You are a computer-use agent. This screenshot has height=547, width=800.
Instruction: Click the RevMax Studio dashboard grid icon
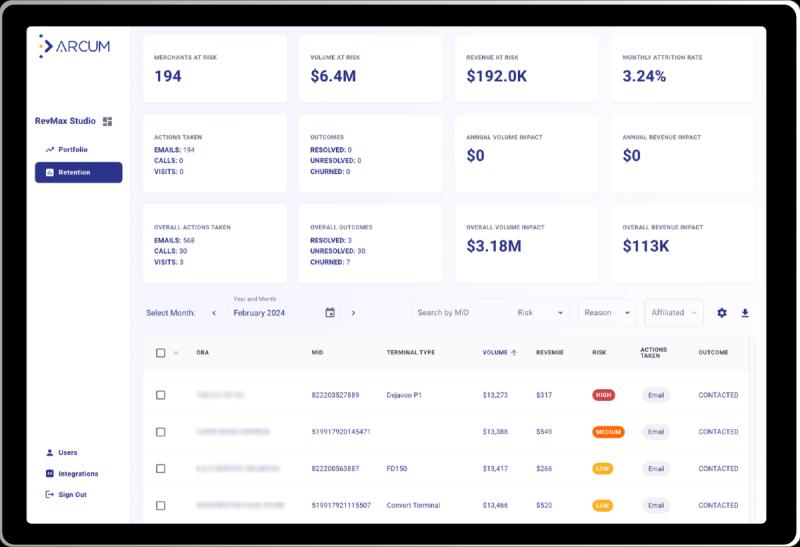pyautogui.click(x=108, y=121)
